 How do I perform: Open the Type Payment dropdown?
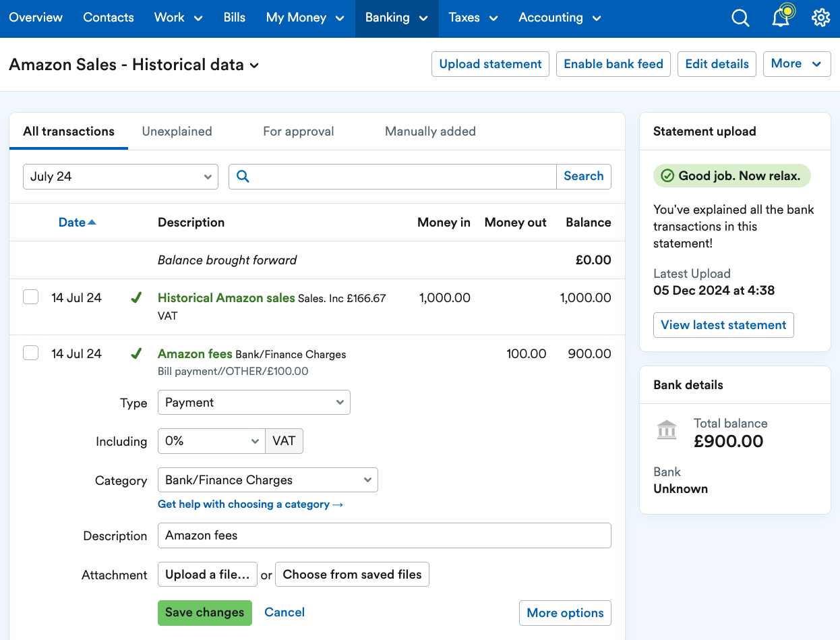point(254,403)
